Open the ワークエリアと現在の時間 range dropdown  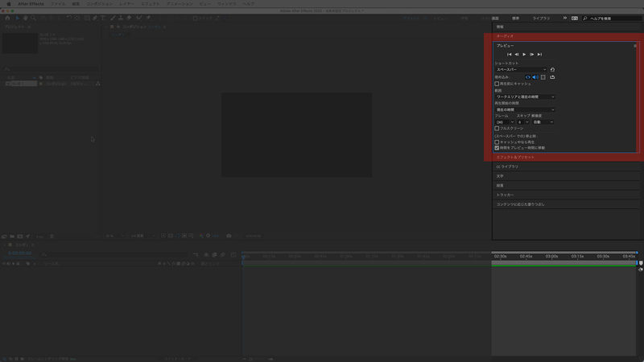pos(524,97)
